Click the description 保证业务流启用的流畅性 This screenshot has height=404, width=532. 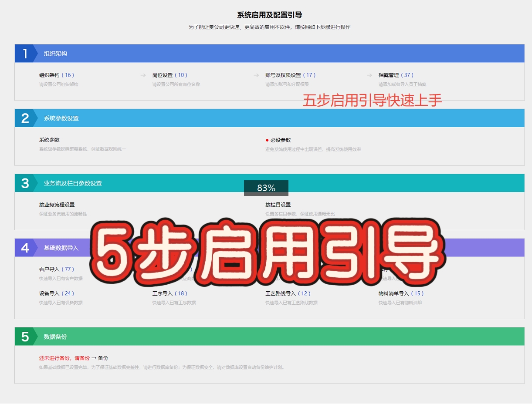pos(63,214)
